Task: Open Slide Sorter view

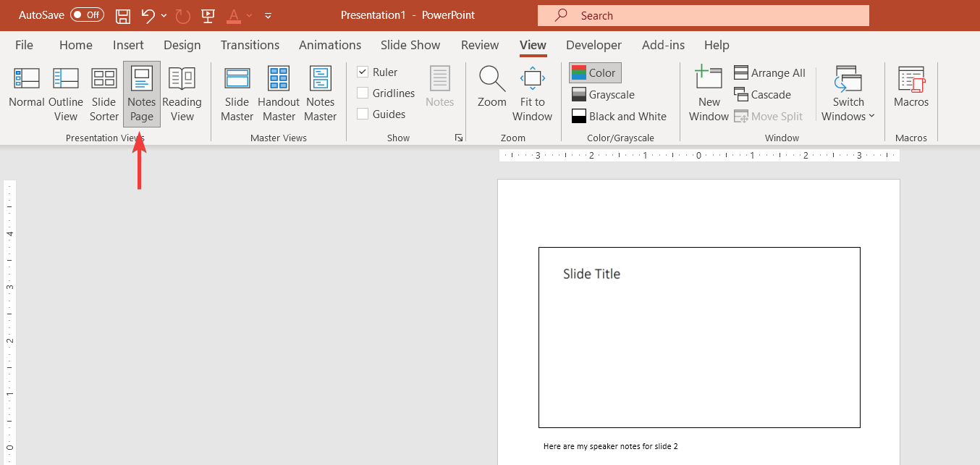Action: click(104, 92)
